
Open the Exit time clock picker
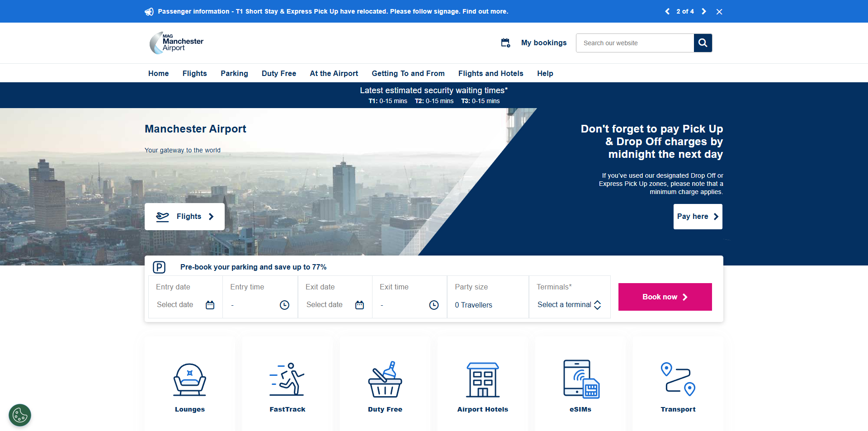coord(434,305)
